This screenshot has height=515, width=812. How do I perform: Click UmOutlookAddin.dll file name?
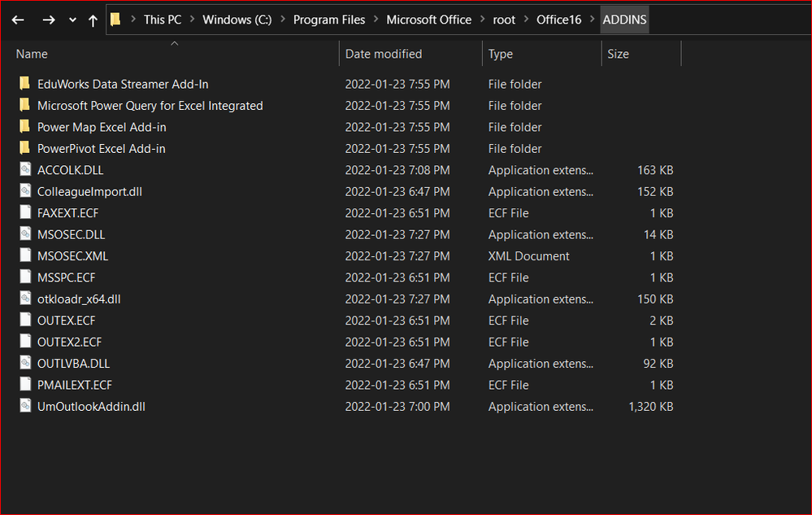click(91, 407)
